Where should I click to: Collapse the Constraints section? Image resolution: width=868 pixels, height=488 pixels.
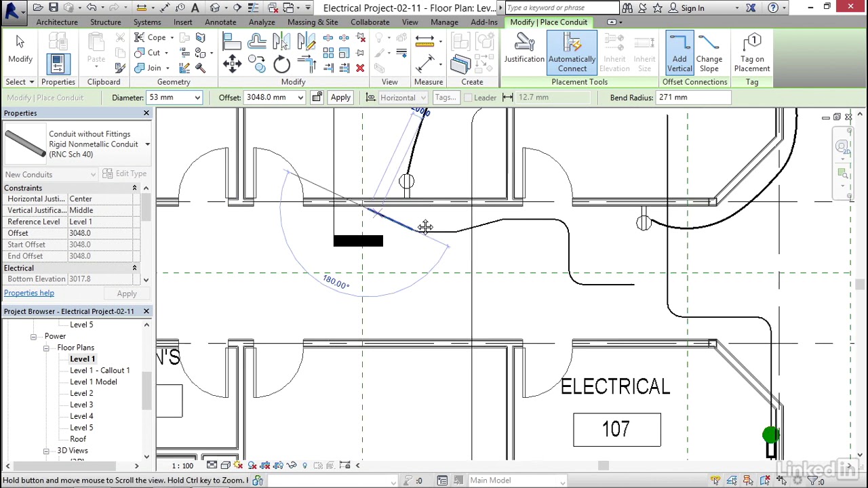pos(134,188)
